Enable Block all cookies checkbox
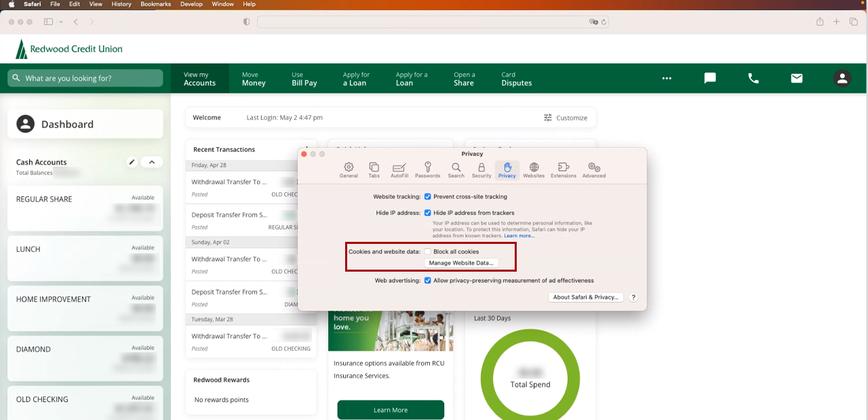The width and height of the screenshot is (868, 420). pos(428,251)
